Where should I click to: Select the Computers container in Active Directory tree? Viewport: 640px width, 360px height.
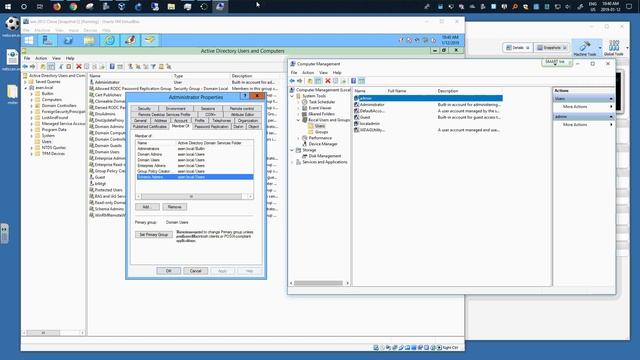click(52, 100)
